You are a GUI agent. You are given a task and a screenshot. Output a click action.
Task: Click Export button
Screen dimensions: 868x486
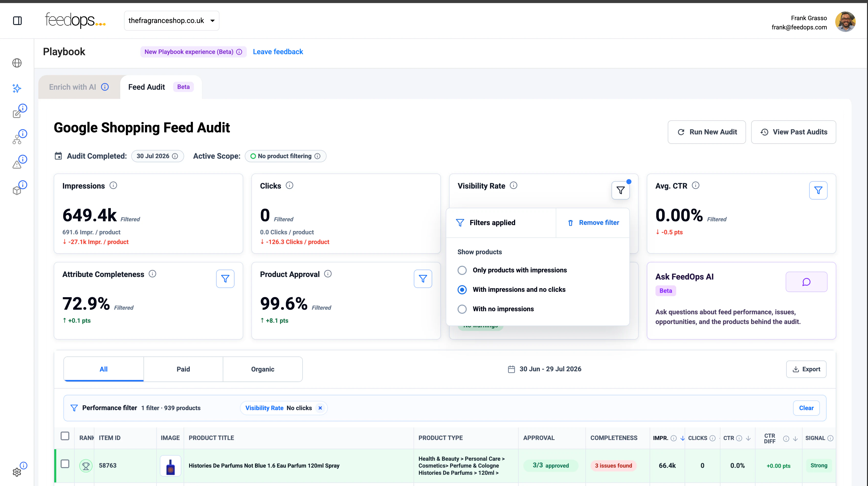(806, 369)
